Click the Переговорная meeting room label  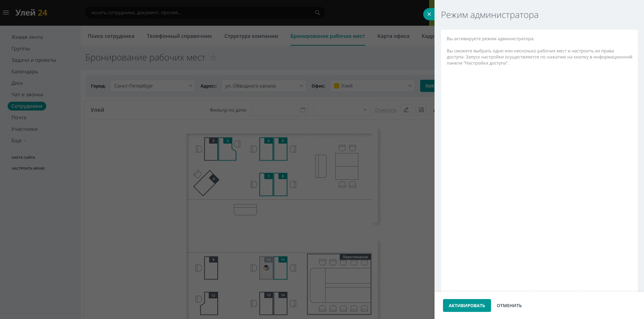(355, 257)
